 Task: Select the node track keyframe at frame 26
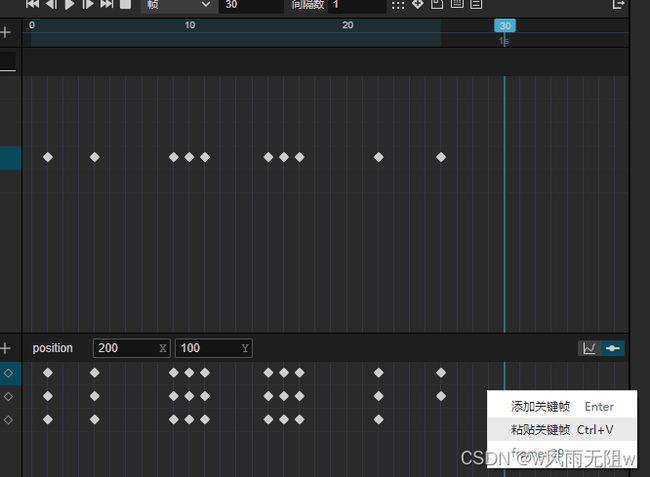[441, 157]
